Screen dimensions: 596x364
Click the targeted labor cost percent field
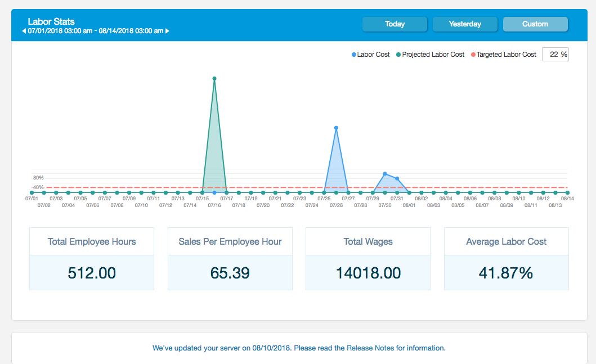click(x=555, y=55)
